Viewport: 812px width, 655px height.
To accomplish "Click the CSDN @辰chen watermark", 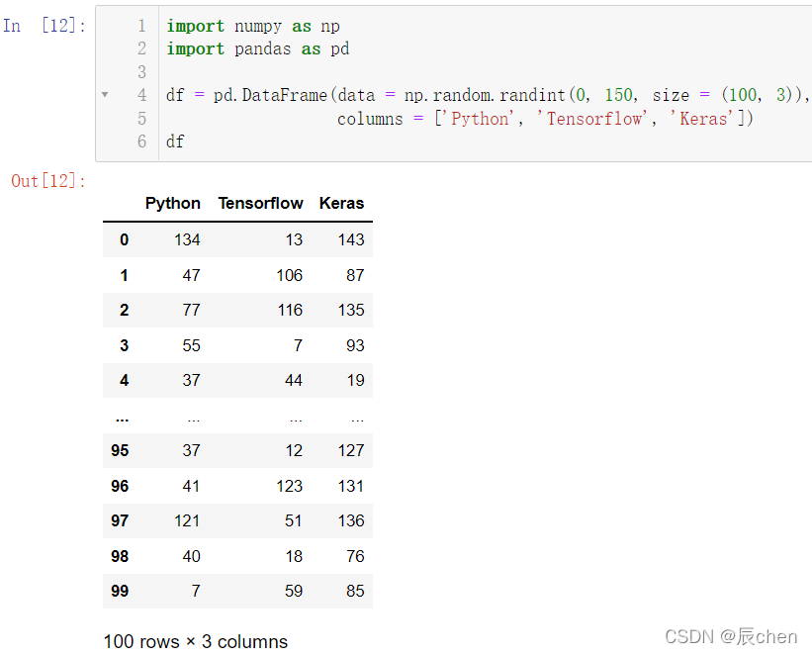I will pos(731,636).
